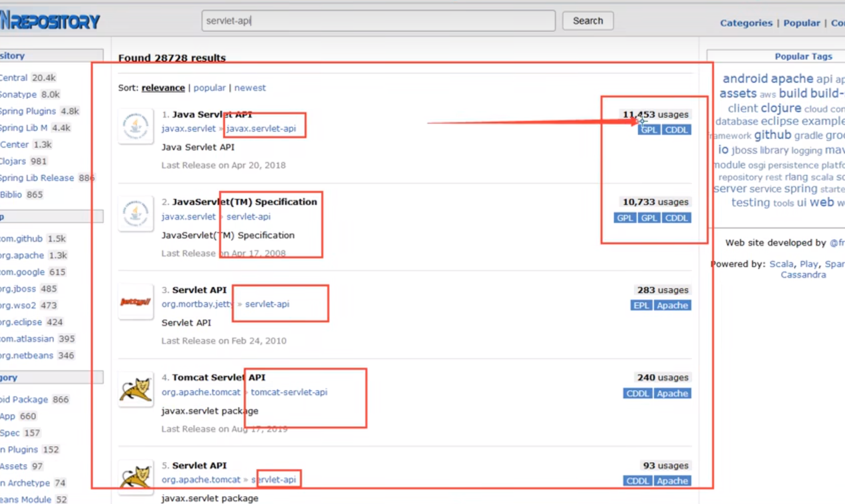Click the MVNRepository logo
845x504 pixels.
point(50,21)
